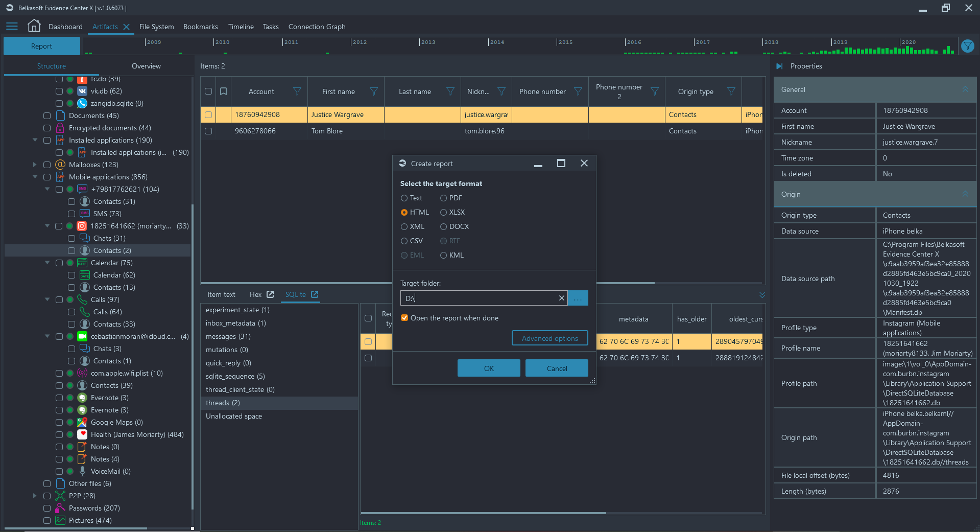
Task: Click the structure tree vertical scrollbar
Action: (x=193, y=356)
